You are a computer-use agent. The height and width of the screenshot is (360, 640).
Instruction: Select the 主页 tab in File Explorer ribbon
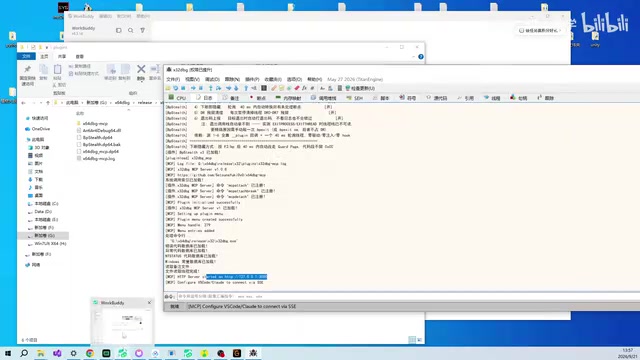click(44, 56)
